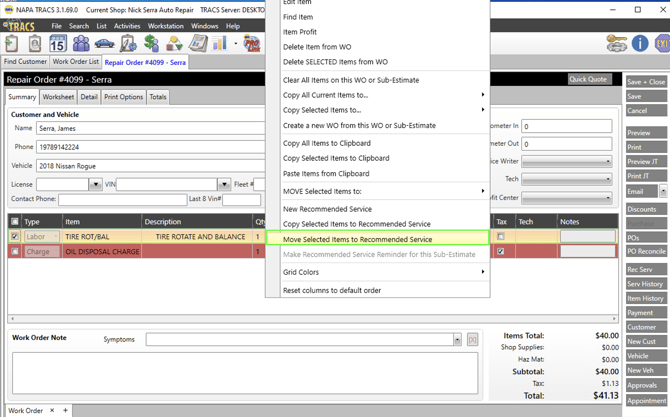Click the grid scrollbar right arrow
The image size is (670, 417).
[x=614, y=318]
